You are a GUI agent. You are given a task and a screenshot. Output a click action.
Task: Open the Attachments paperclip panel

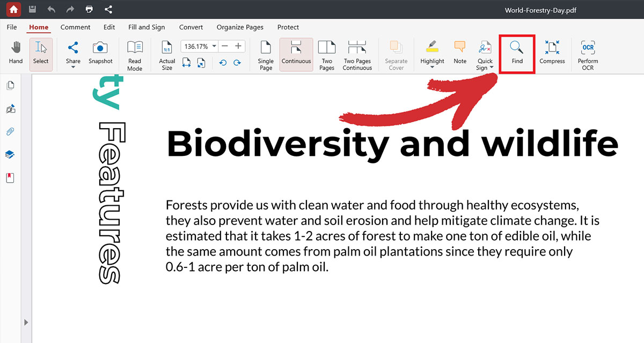pyautogui.click(x=10, y=131)
